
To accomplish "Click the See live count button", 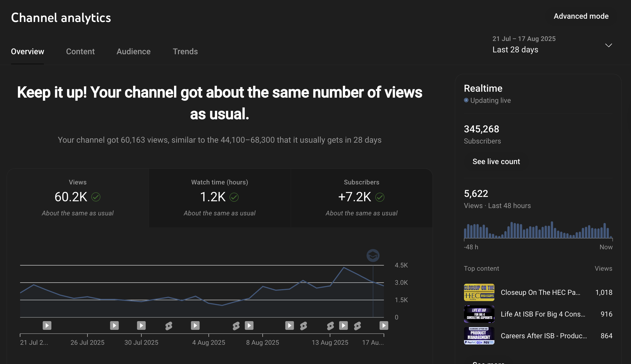I will point(496,161).
